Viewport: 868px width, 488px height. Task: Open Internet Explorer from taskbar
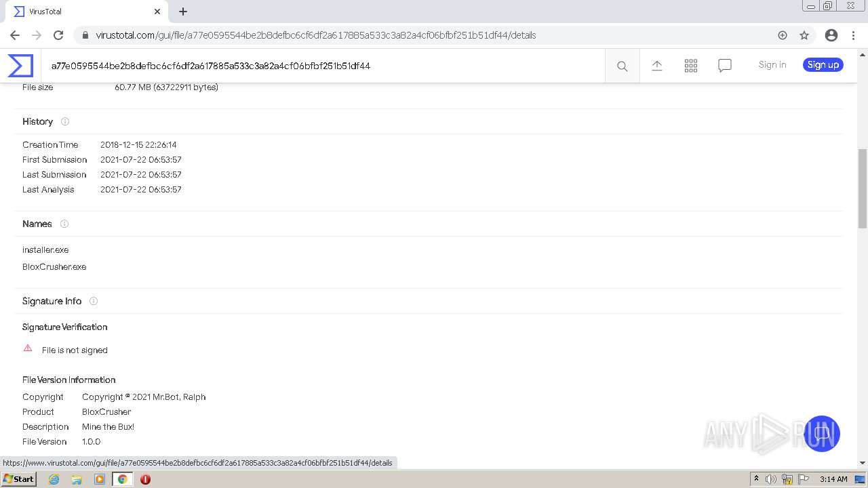click(x=54, y=479)
